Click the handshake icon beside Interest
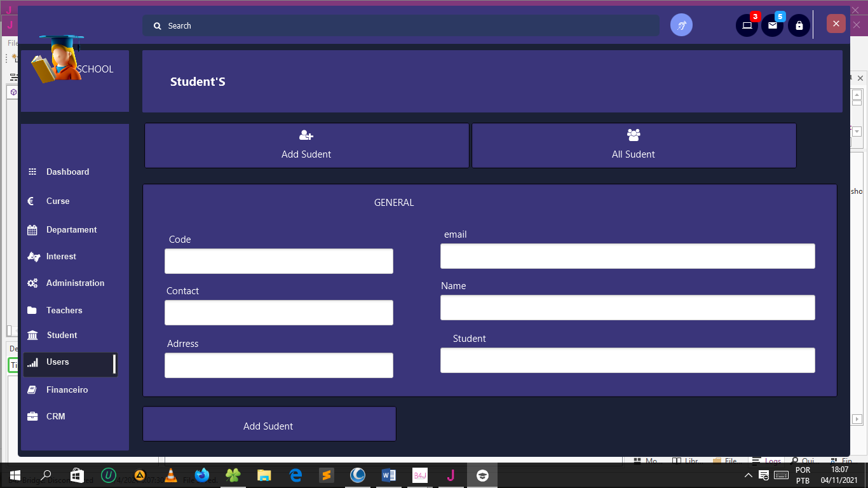Image resolution: width=868 pixels, height=488 pixels. (34, 257)
